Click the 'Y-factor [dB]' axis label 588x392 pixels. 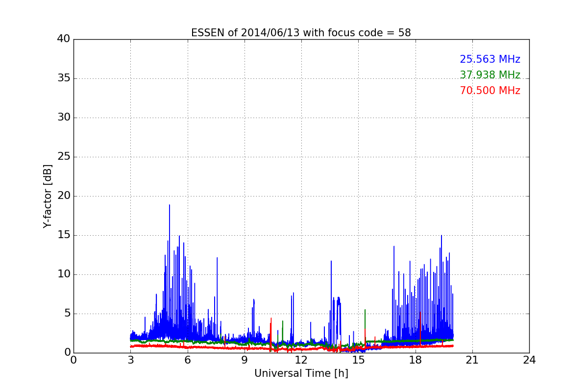pyautogui.click(x=48, y=196)
